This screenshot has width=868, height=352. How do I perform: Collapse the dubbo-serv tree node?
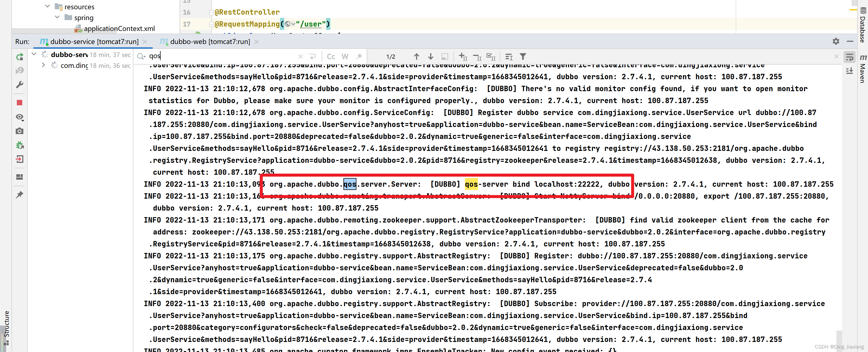pyautogui.click(x=34, y=54)
